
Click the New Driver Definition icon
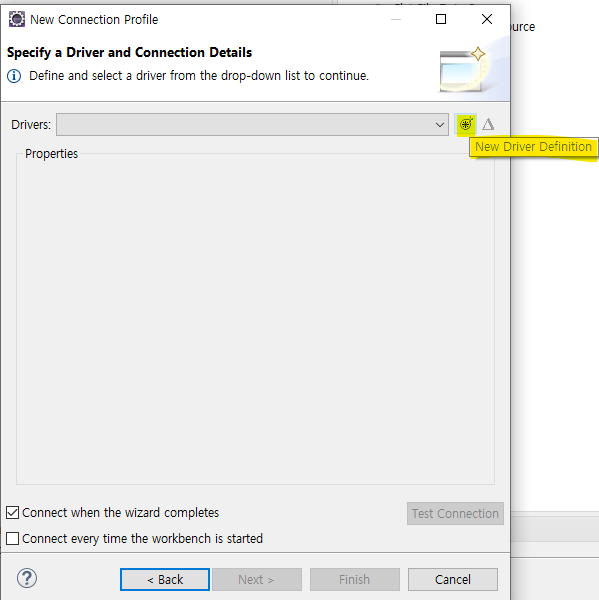click(x=465, y=124)
